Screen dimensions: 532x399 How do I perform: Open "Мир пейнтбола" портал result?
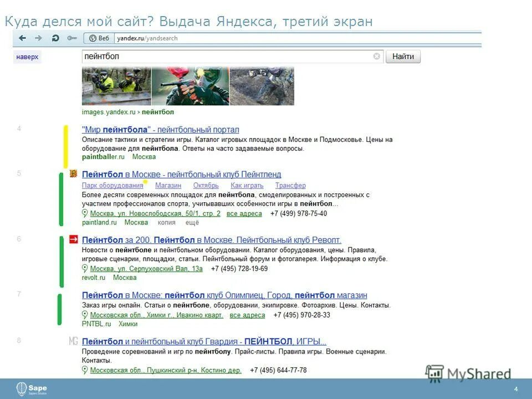[161, 130]
